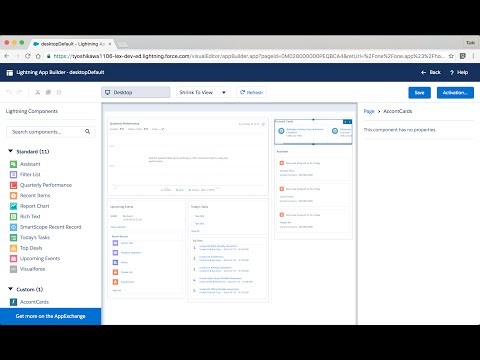Image resolution: width=480 pixels, height=360 pixels.
Task: Open Help in the builder header
Action: (459, 72)
